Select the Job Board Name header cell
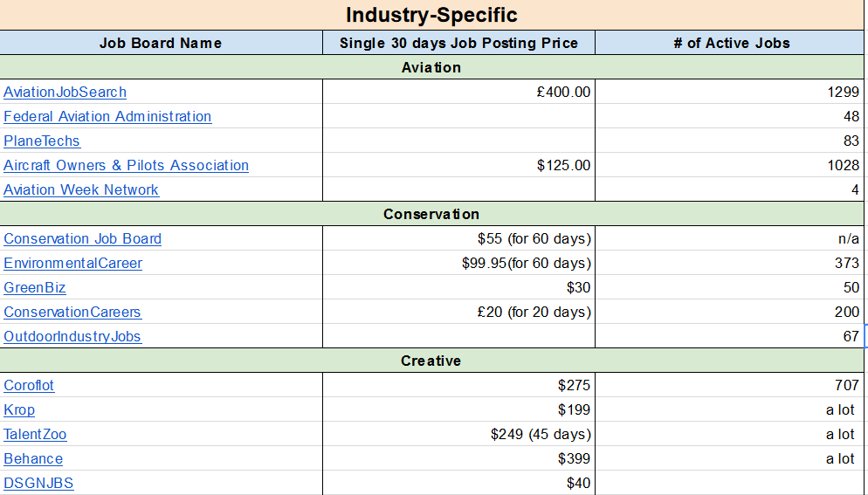This screenshot has height=495, width=868. (161, 43)
